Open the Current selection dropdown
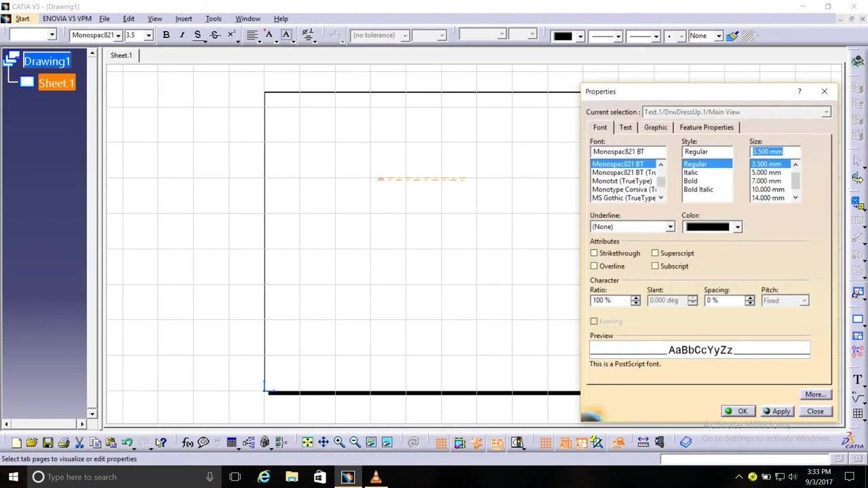This screenshot has height=488, width=868. point(826,113)
